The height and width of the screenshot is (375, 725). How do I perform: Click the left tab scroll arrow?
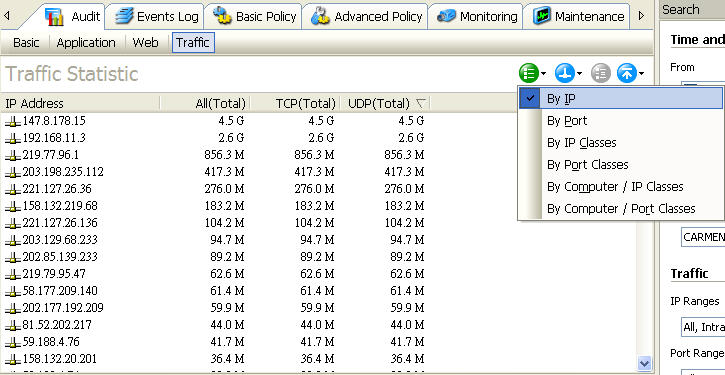[6, 16]
